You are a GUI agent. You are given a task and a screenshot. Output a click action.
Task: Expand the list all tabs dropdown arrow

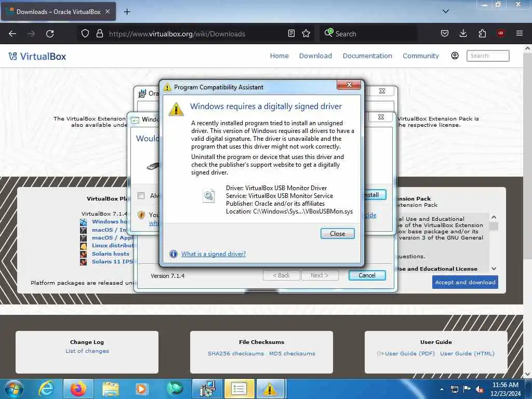pos(445,11)
